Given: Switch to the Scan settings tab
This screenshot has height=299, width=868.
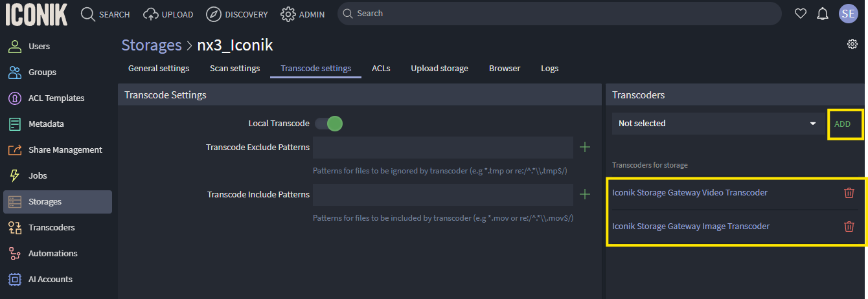Looking at the screenshot, I should 234,68.
